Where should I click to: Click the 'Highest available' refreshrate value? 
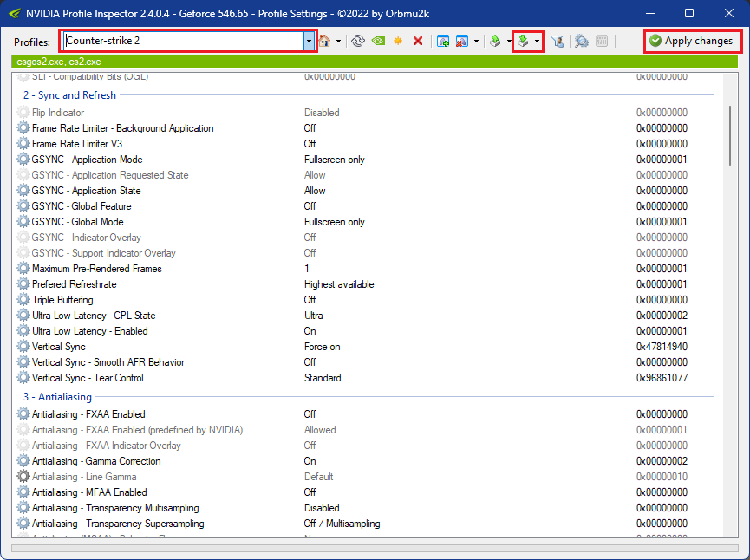coord(339,284)
